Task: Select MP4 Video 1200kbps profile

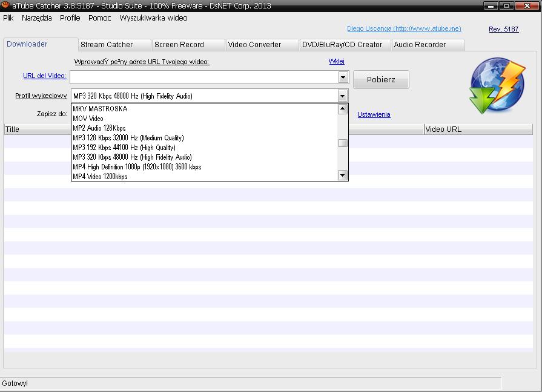Action: click(204, 176)
